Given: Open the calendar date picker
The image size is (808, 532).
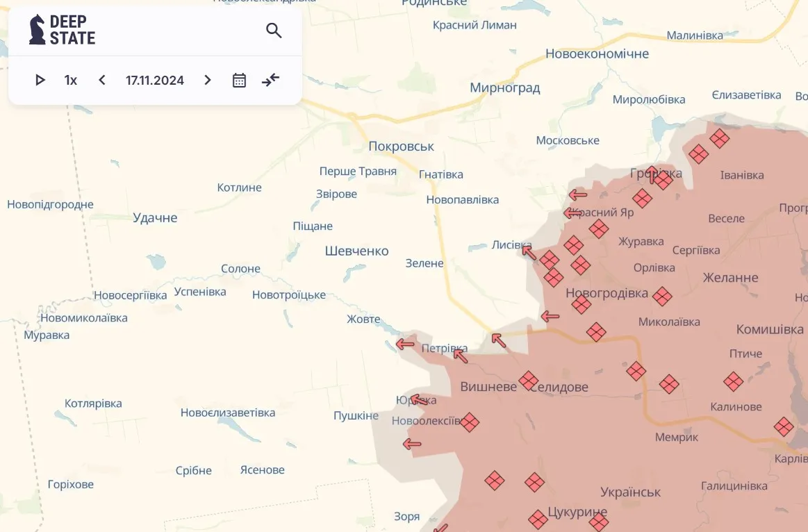Looking at the screenshot, I should tap(239, 80).
